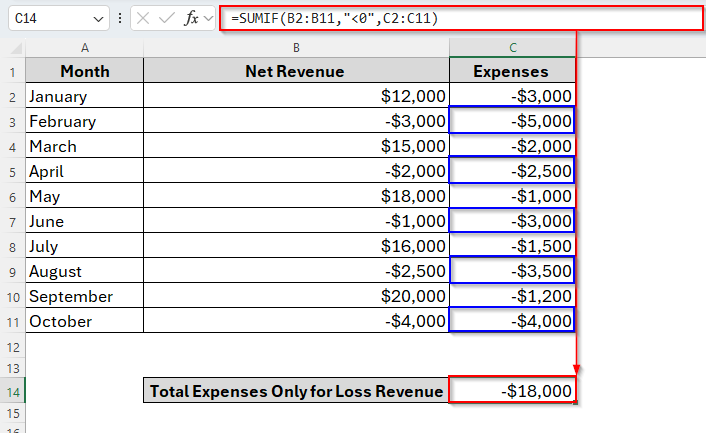Select row 1 header
Screen dimensions: 706x433
(x=12, y=71)
